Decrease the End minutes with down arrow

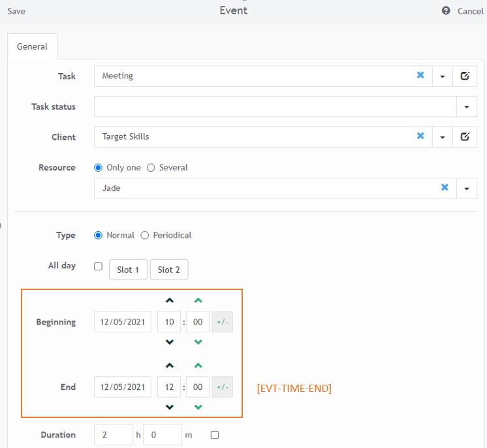(198, 408)
